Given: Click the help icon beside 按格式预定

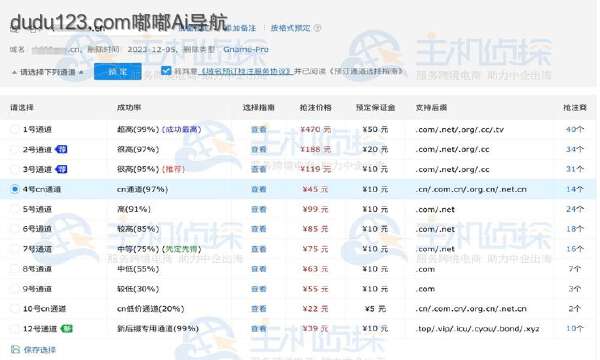Looking at the screenshot, I should pos(318,28).
